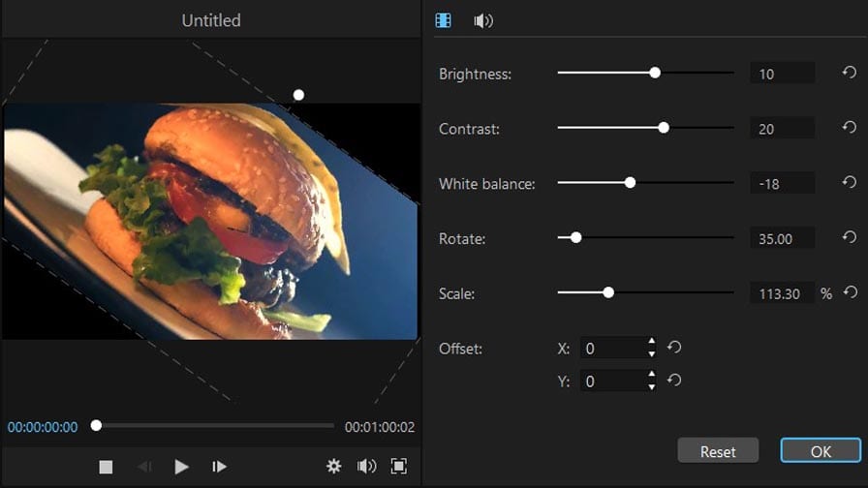Click the Contrast value field showing 20

coord(782,128)
